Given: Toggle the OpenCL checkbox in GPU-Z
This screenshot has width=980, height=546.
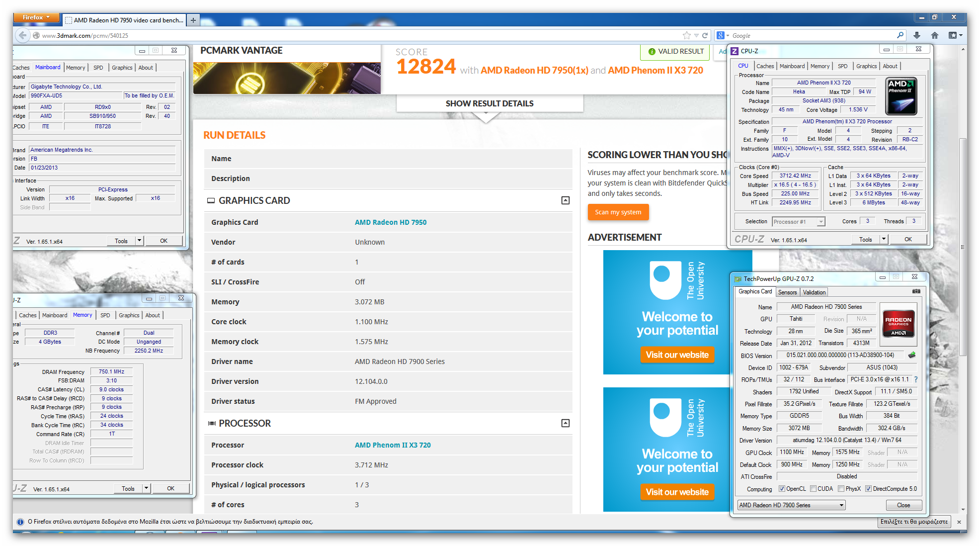Looking at the screenshot, I should (x=782, y=489).
